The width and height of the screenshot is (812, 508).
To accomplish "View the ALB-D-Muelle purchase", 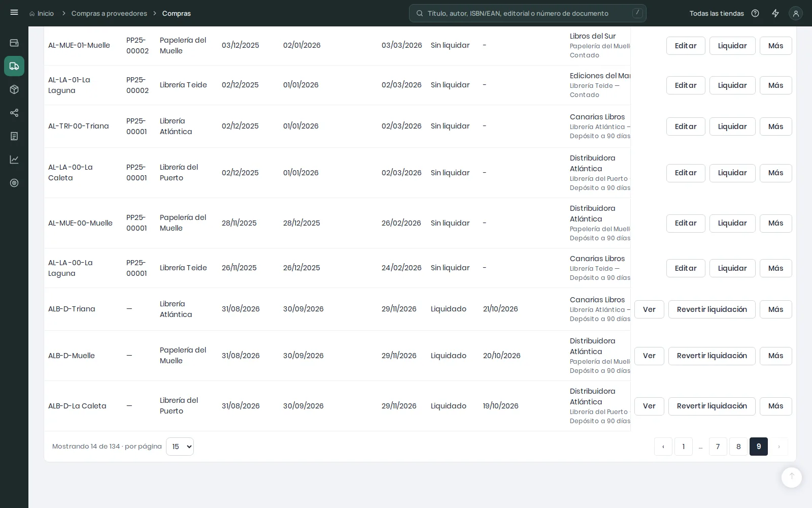I will pos(649,356).
